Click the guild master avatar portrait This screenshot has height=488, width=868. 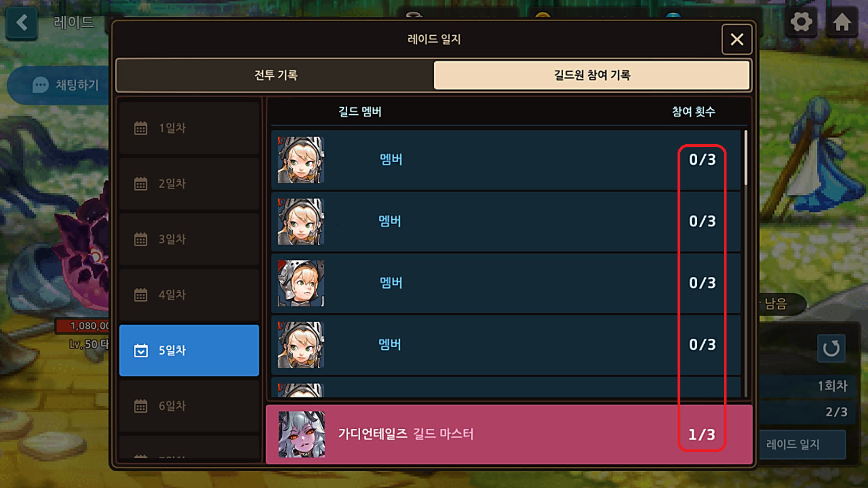click(301, 434)
